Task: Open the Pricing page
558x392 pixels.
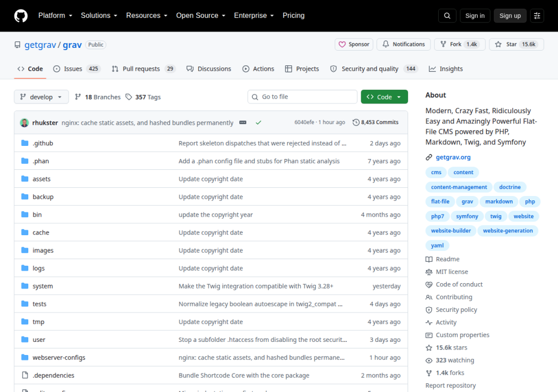Action: [x=294, y=16]
